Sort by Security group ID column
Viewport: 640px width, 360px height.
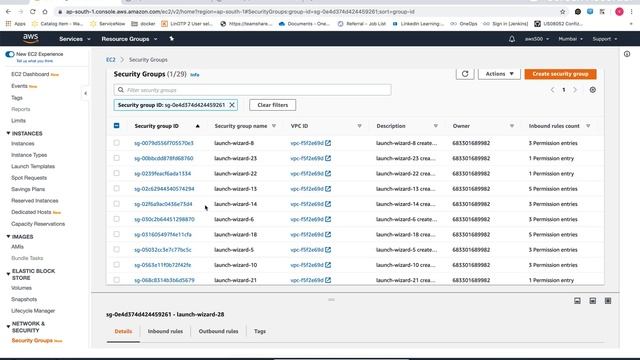(157, 126)
